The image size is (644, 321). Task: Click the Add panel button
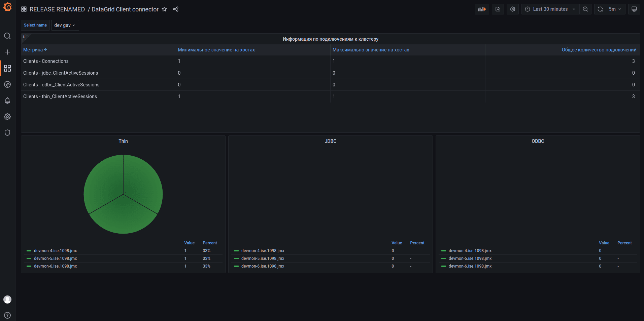click(x=482, y=9)
